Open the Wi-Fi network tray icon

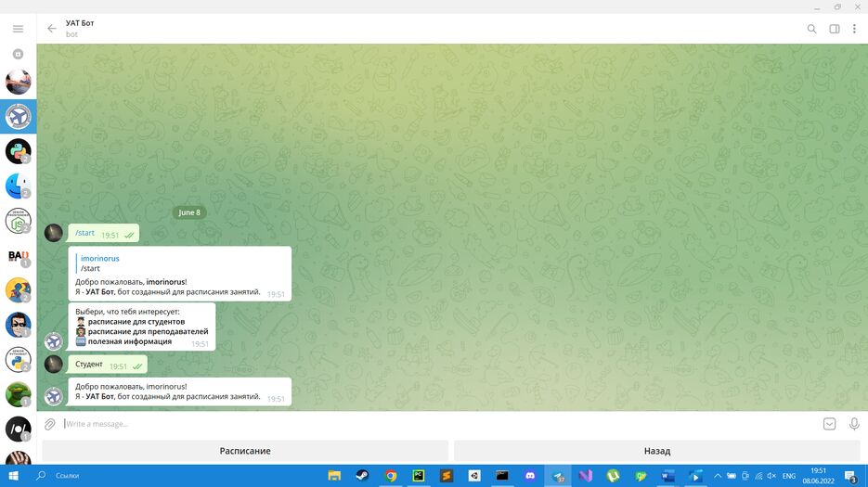tap(758, 476)
